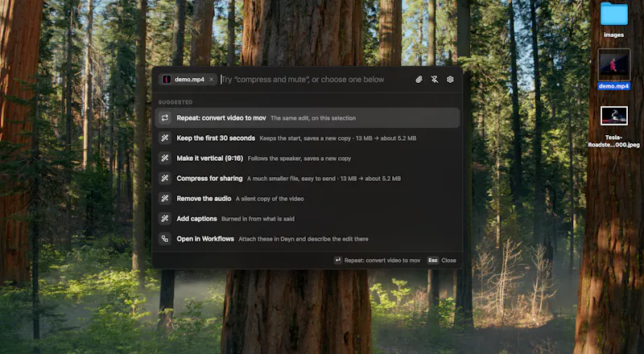Focus the command prompt input field
Screen dimensions: 644x354
pos(314,80)
